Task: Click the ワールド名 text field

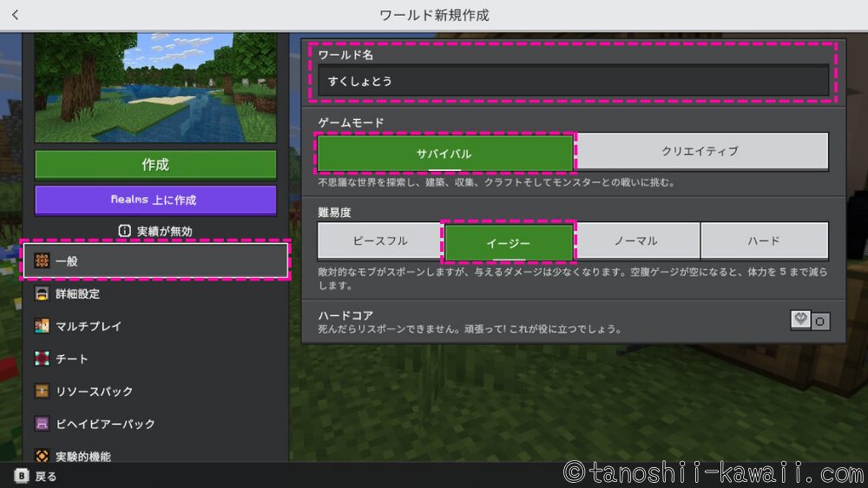Action: tap(573, 81)
